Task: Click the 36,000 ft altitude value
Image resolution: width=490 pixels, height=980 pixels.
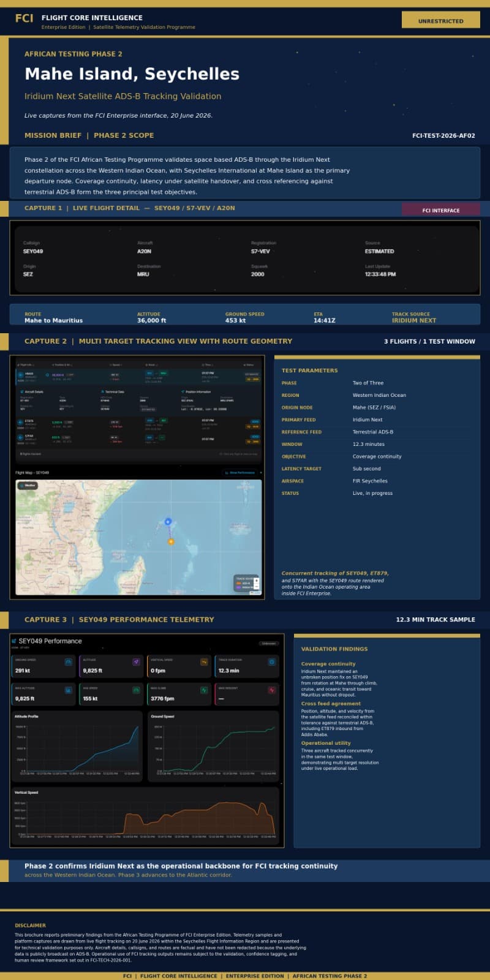Action: [151, 320]
